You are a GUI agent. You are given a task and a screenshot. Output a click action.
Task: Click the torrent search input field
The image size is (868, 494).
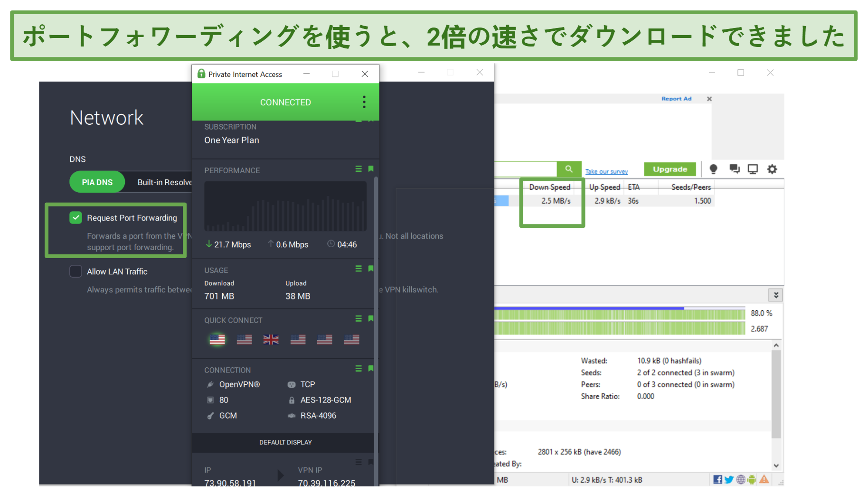[525, 169]
